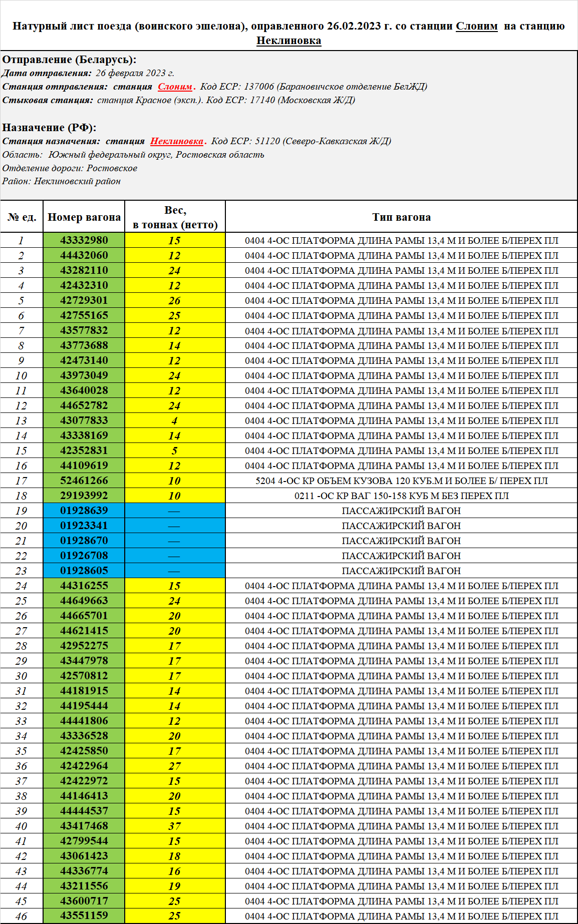This screenshot has height=924, width=578.
Task: Click the red Слоним link in departure station line
Action: 175,87
